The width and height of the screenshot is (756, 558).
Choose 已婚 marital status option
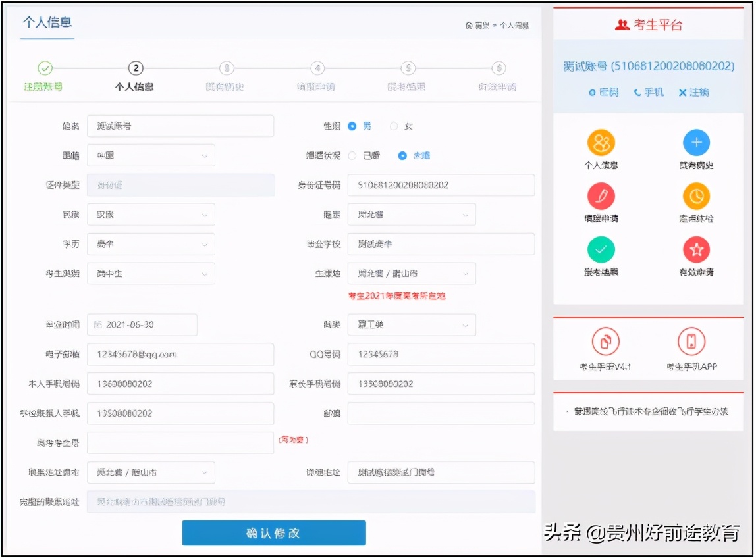tap(353, 155)
